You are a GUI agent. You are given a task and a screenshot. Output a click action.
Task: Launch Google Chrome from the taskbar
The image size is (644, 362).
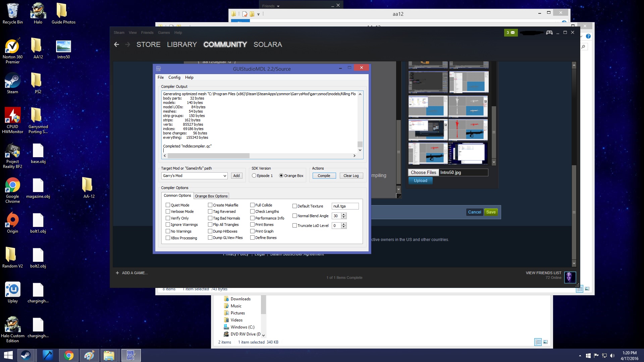69,355
